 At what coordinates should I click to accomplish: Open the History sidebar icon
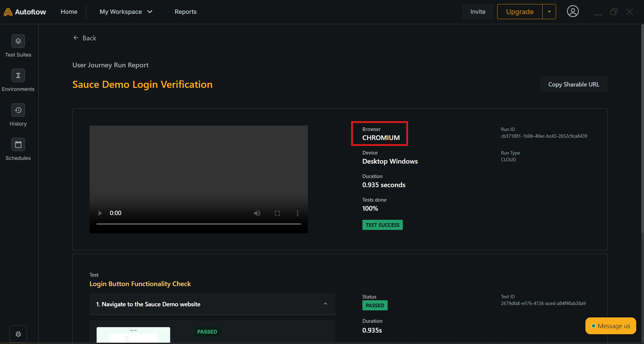[18, 110]
